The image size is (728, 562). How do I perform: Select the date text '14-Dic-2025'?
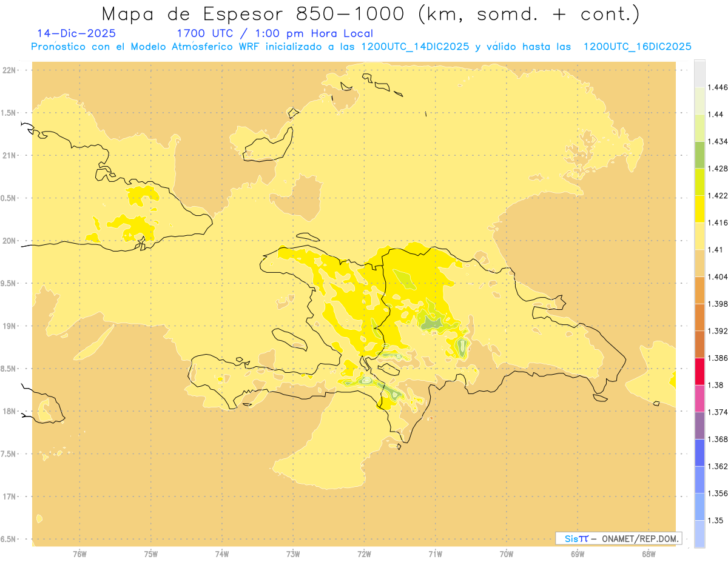coord(76,34)
